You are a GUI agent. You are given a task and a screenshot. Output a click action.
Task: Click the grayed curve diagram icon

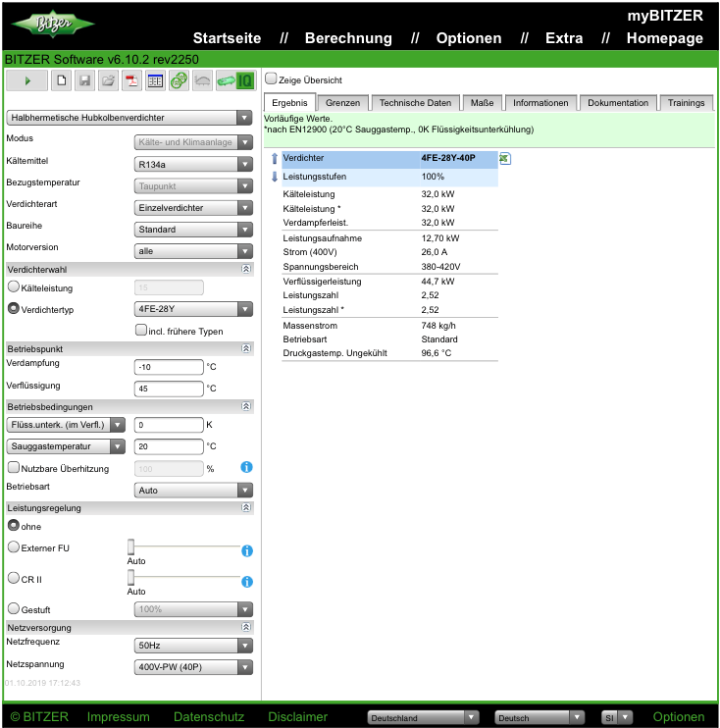(x=202, y=80)
